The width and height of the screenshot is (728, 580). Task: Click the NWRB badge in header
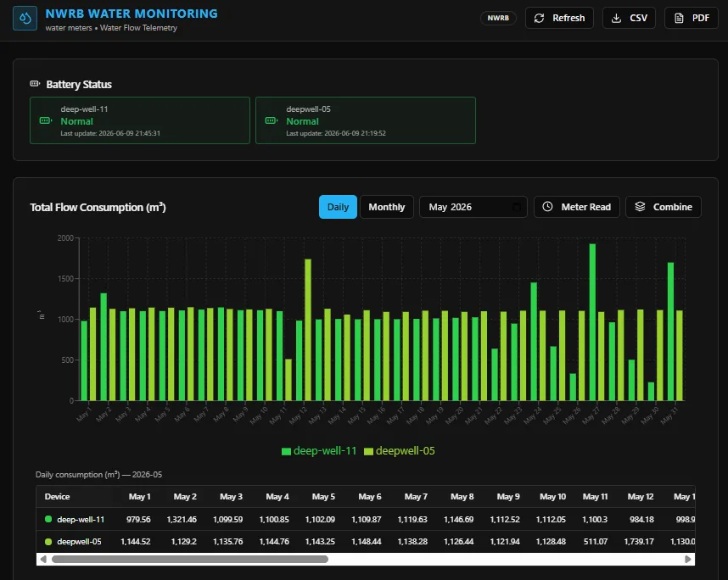pyautogui.click(x=498, y=18)
